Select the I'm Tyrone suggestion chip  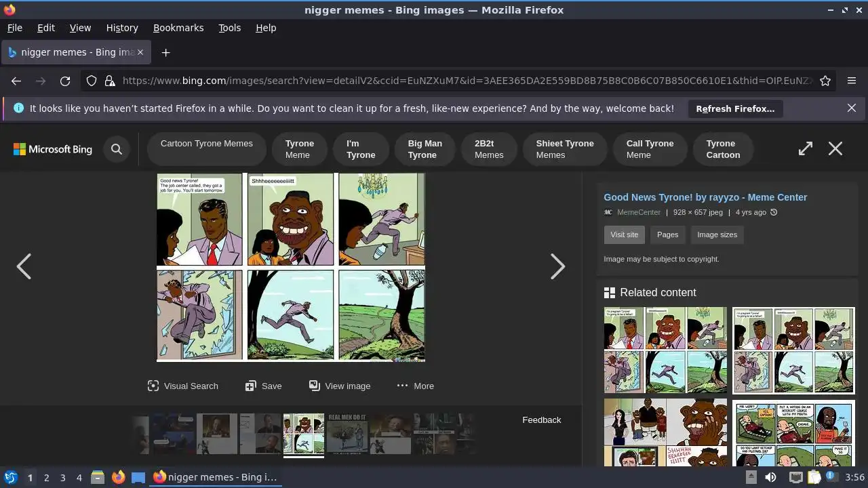361,148
